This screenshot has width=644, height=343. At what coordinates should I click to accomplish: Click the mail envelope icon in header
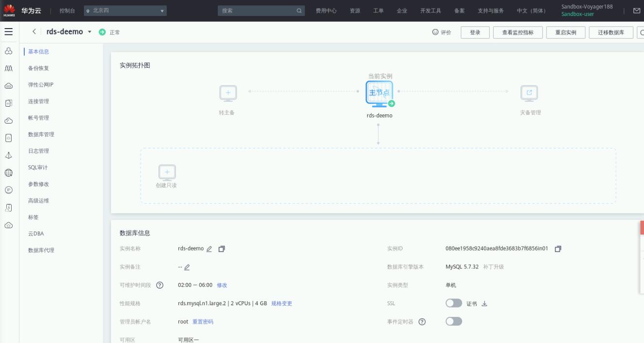(x=637, y=11)
